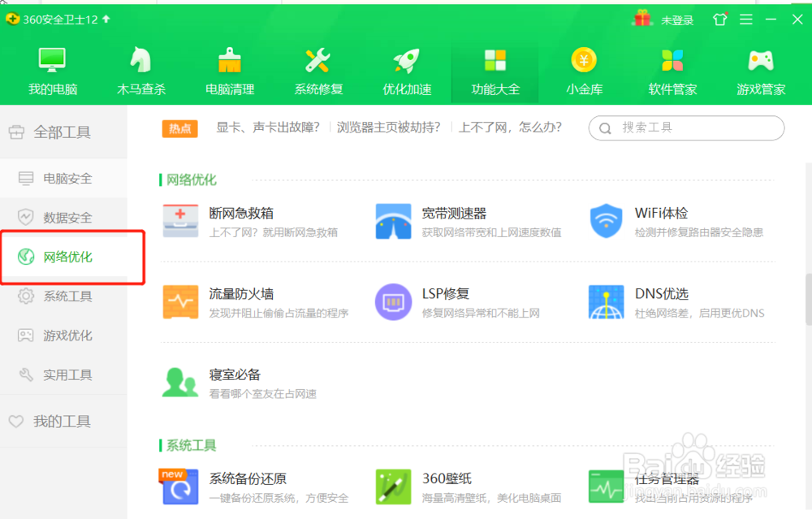Launch 宽带测速器 speedometer icon
The image size is (812, 519).
tap(393, 221)
